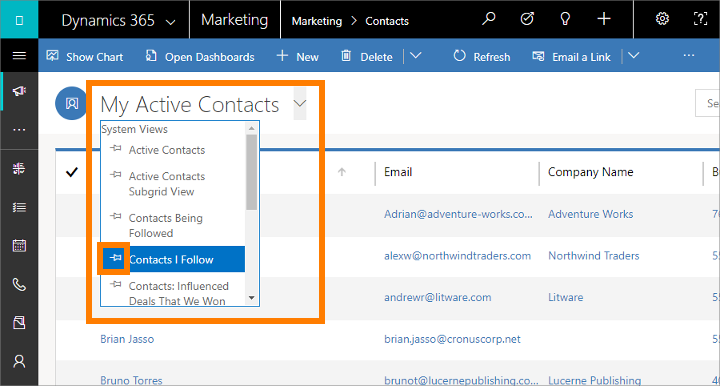Open Bruno Torres contact record
This screenshot has width=720, height=386.
click(131, 380)
